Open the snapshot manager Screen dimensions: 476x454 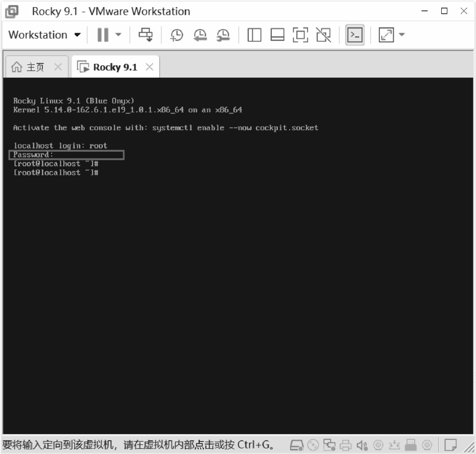pyautogui.click(x=223, y=35)
